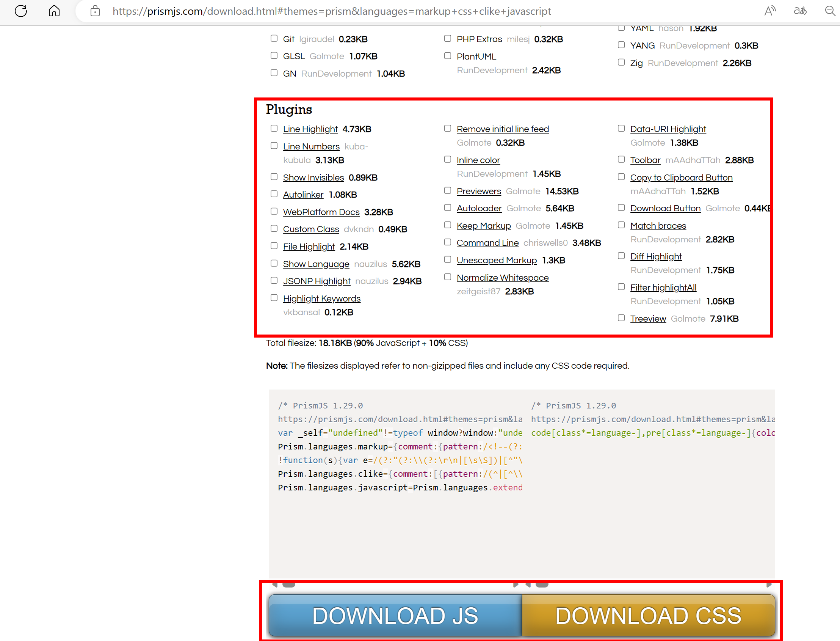The image size is (840, 641).
Task: Open the Normalize Whitespace plugin link
Action: (x=502, y=278)
